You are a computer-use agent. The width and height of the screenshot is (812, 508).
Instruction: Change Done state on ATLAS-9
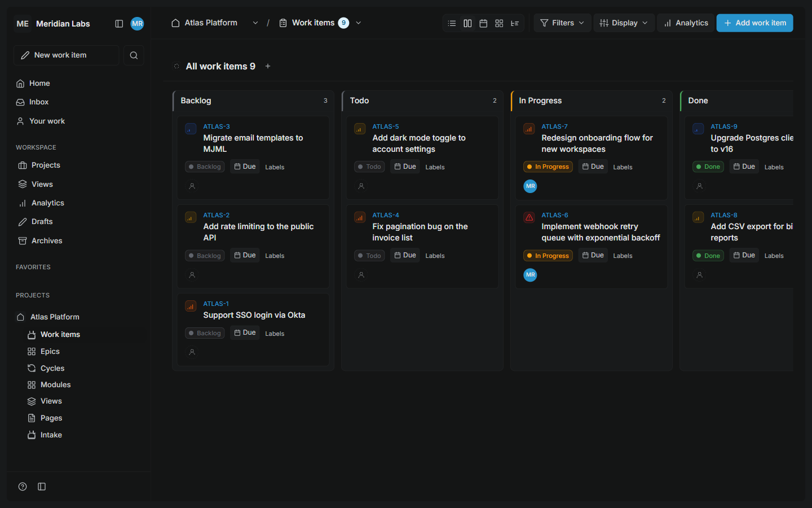(x=708, y=167)
